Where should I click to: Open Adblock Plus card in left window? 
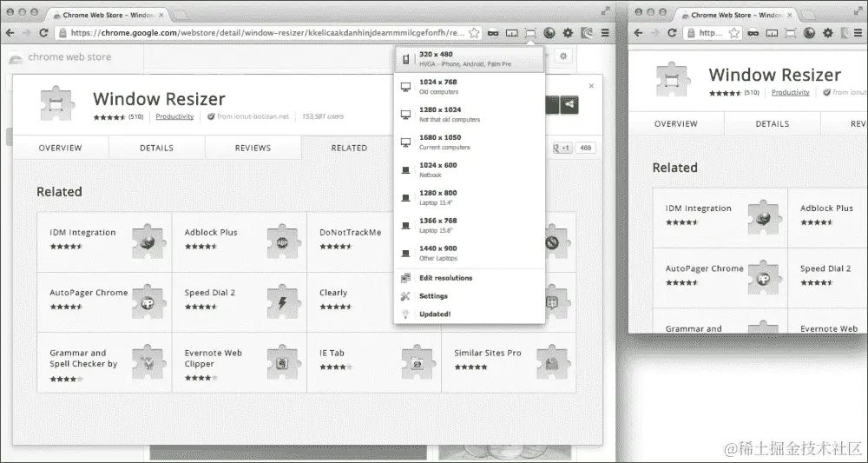tap(240, 242)
